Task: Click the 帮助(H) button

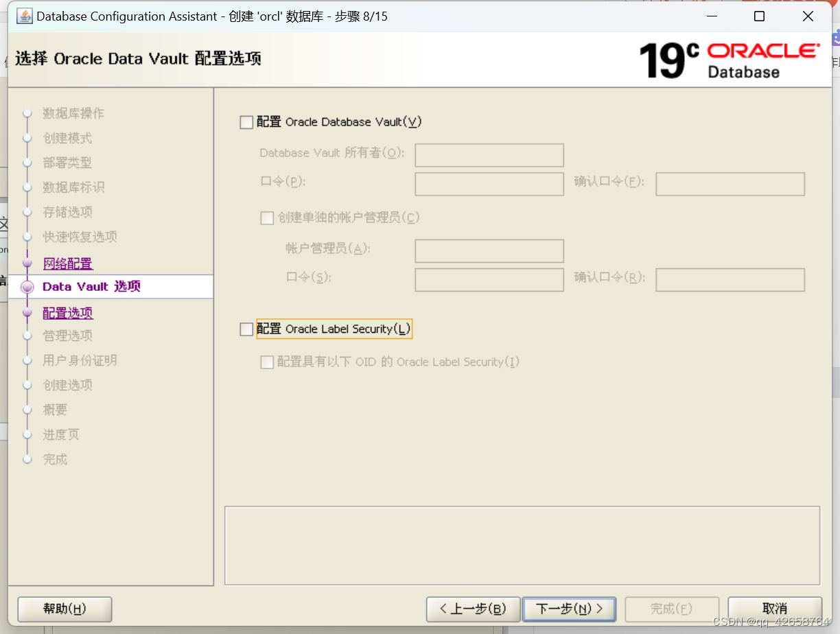Action: [65, 609]
